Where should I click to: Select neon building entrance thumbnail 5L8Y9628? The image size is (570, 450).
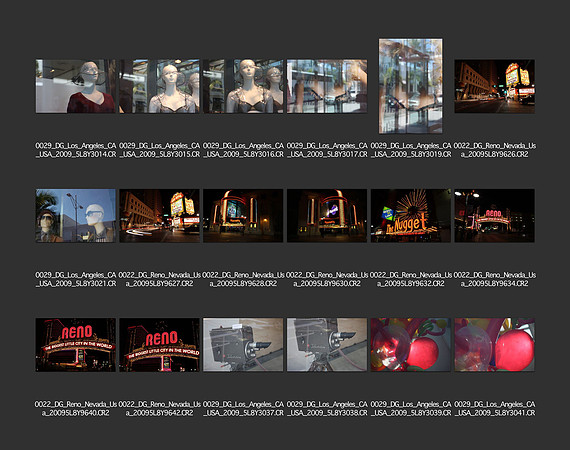coord(243,216)
